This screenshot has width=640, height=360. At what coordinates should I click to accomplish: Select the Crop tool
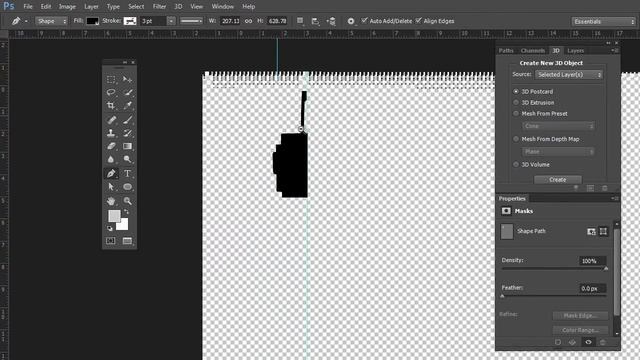tap(111, 106)
